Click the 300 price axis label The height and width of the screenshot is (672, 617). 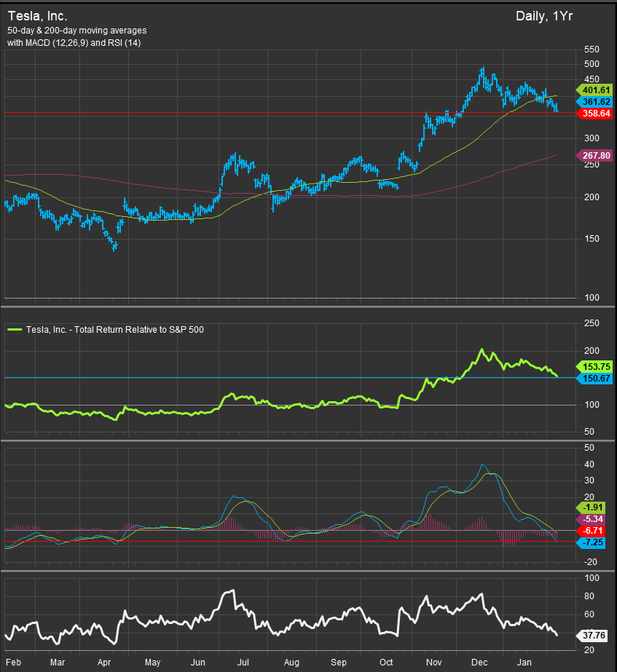[x=592, y=138]
